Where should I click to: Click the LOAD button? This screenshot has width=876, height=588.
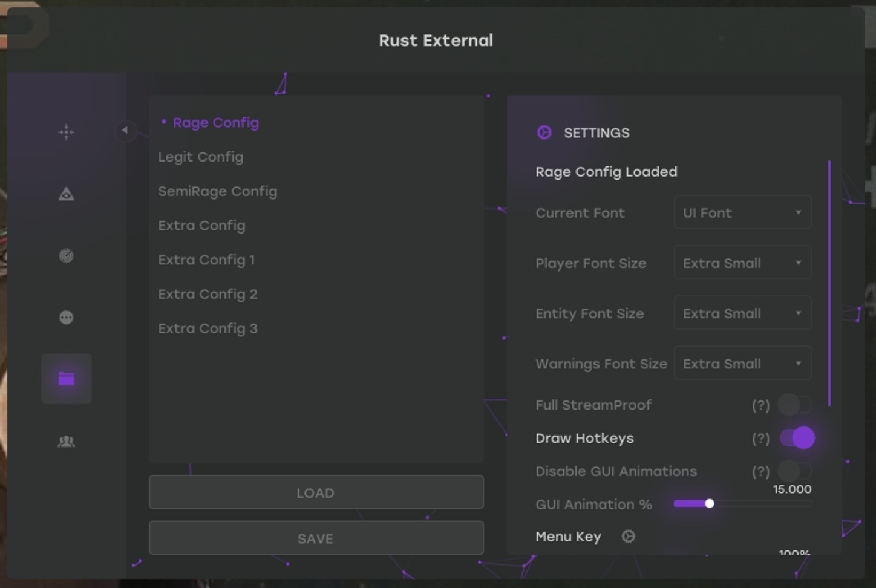(316, 492)
